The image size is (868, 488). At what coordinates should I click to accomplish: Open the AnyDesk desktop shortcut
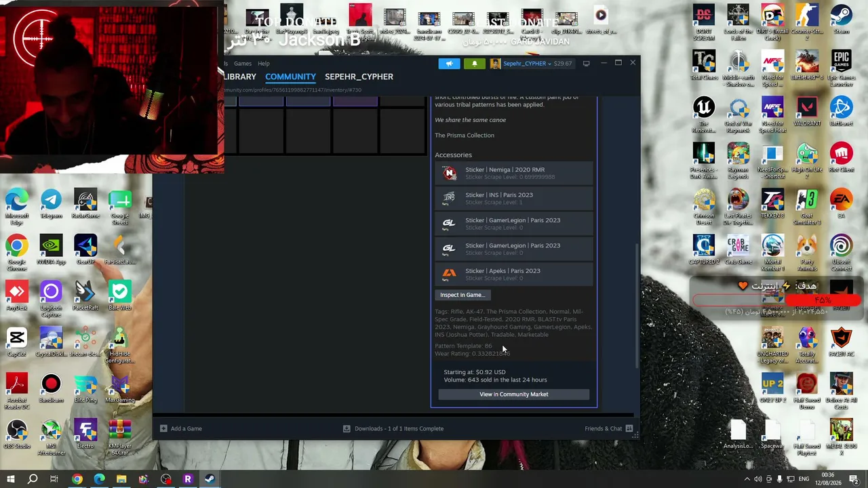pos(17,296)
